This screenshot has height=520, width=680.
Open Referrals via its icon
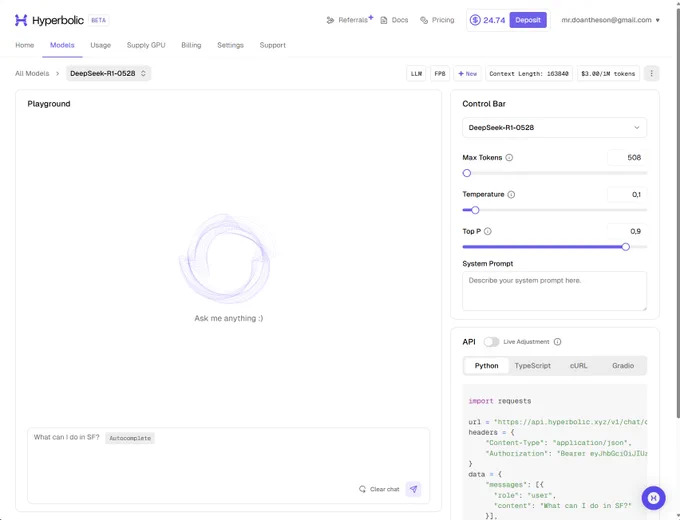click(x=330, y=20)
